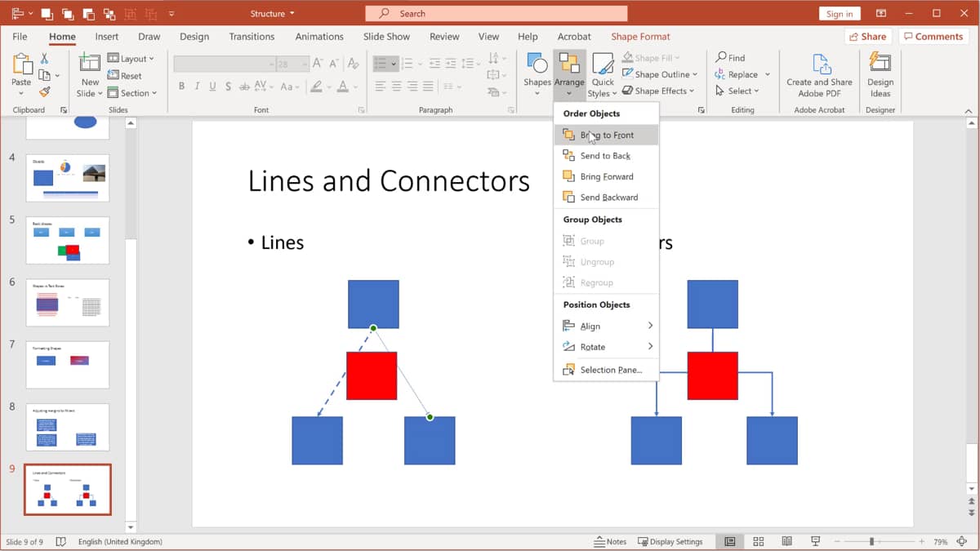980x551 pixels.
Task: Switch to the Design tab
Action: (x=194, y=37)
